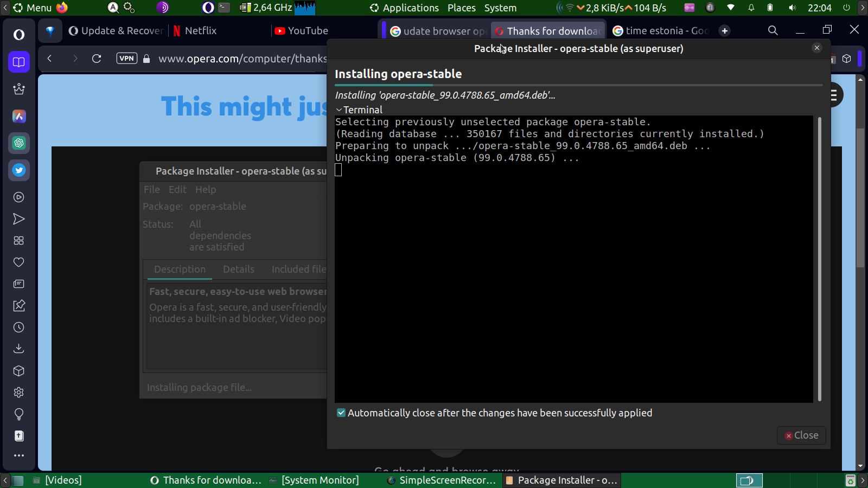
Task: Open Opera Settings gear in sidebar
Action: point(19,393)
